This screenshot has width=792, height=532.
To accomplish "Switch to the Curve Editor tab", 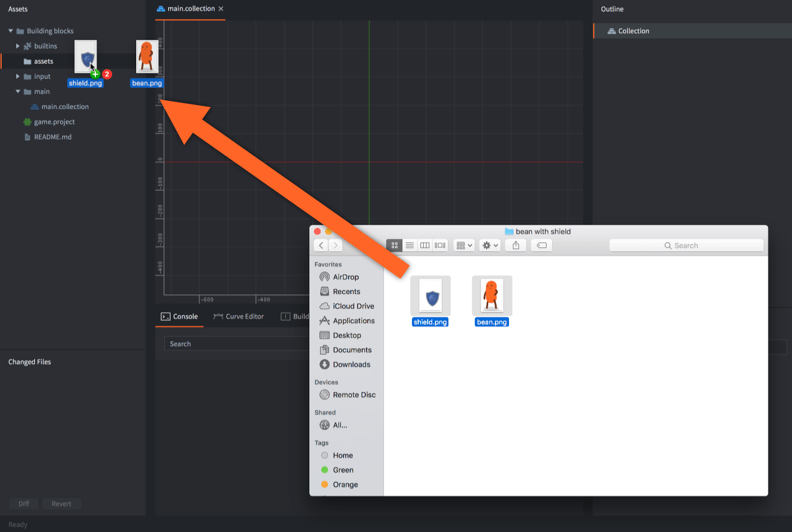I will [x=239, y=316].
